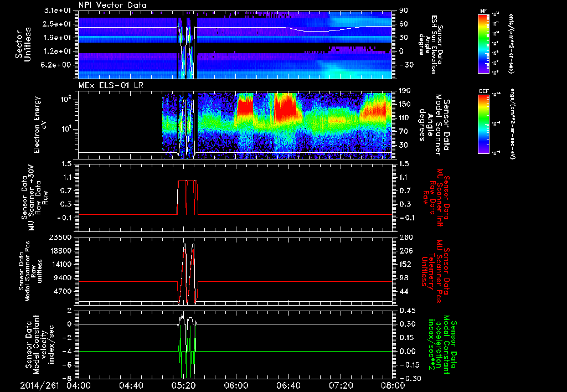
Task: Click the "98" telemetry tick label
Action: [403, 278]
